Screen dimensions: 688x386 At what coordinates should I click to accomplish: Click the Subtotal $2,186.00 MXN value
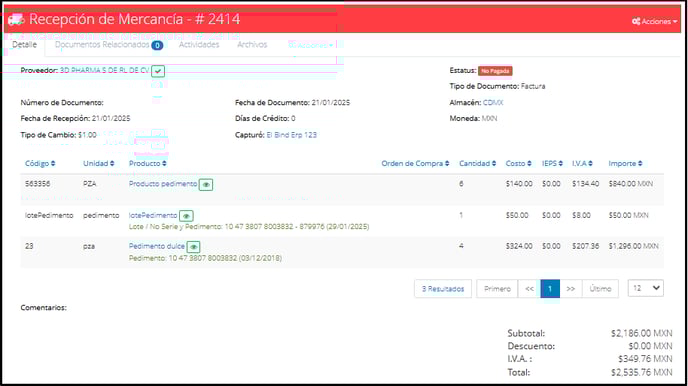coord(641,333)
